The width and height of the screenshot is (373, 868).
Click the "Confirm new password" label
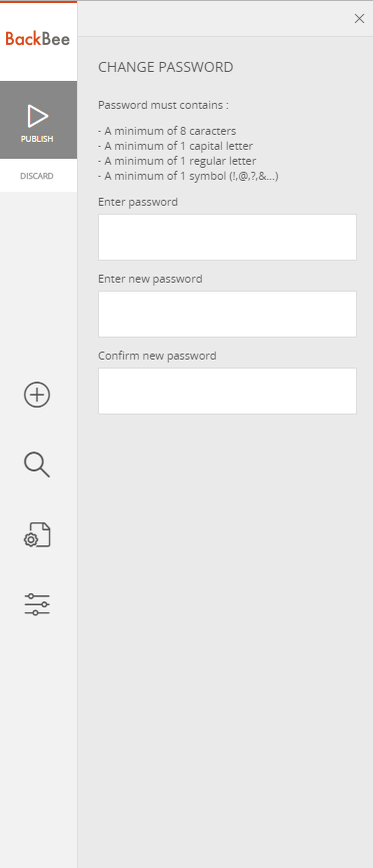coord(157,356)
